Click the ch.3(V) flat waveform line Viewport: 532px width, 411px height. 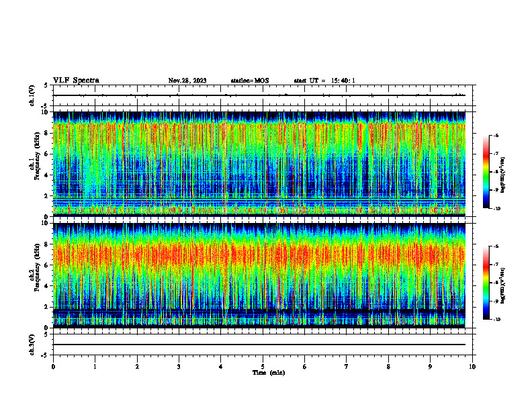[x=259, y=345]
